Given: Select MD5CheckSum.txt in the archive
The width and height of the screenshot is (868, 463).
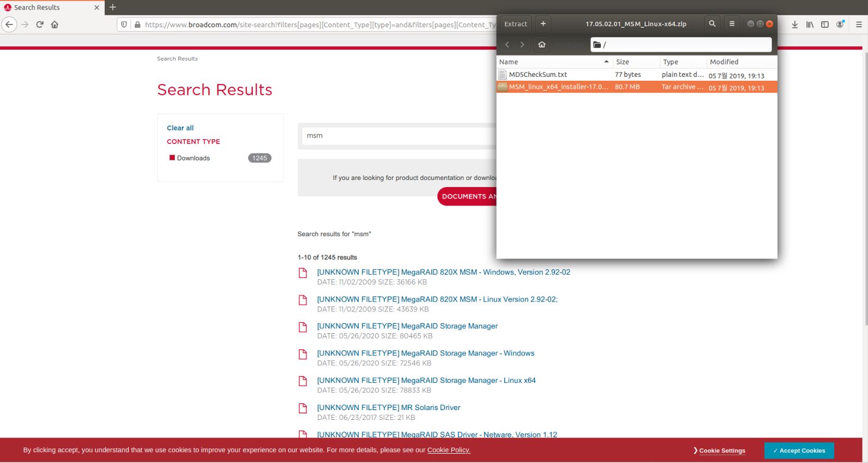Looking at the screenshot, I should 637,75.
